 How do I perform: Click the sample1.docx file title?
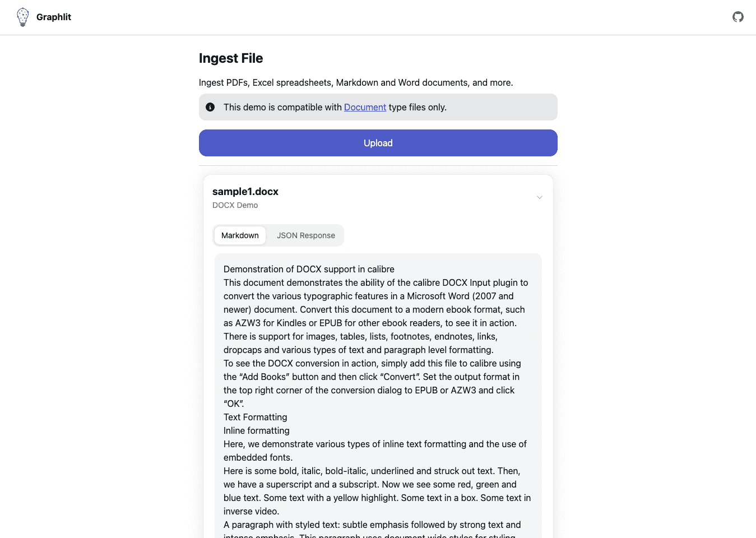tap(245, 192)
